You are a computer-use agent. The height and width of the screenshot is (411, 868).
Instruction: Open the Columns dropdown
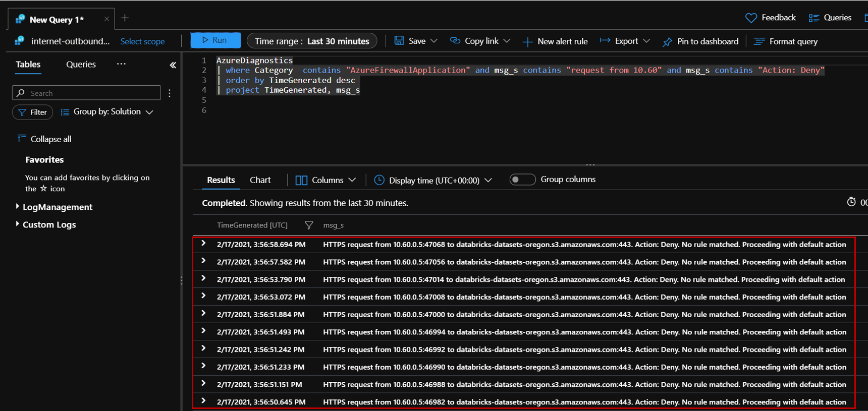pyautogui.click(x=325, y=180)
